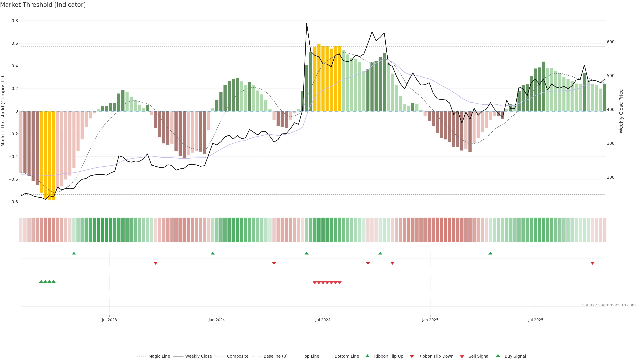Click the Sell Signal legend triangle icon
Image resolution: width=644 pixels, height=362 pixels.
tap(462, 356)
